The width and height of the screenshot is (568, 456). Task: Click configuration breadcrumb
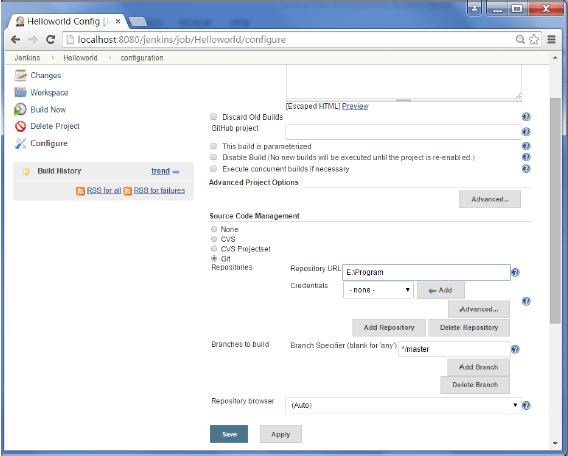coord(142,58)
